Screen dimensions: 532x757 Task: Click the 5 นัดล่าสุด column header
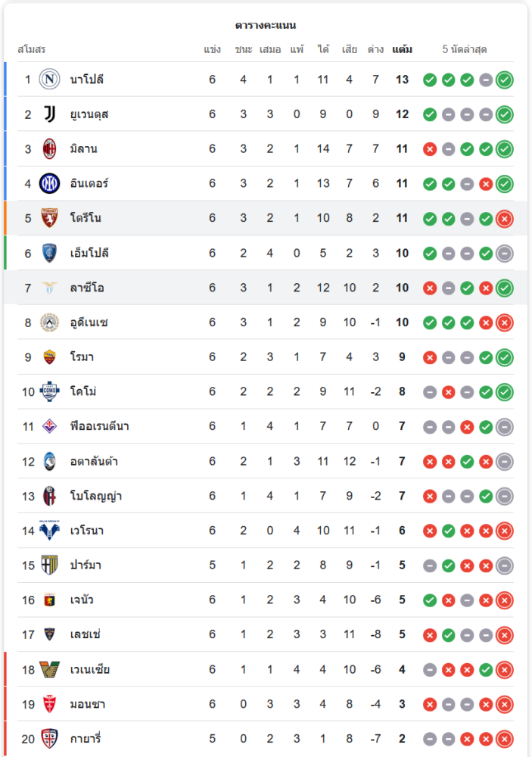465,50
